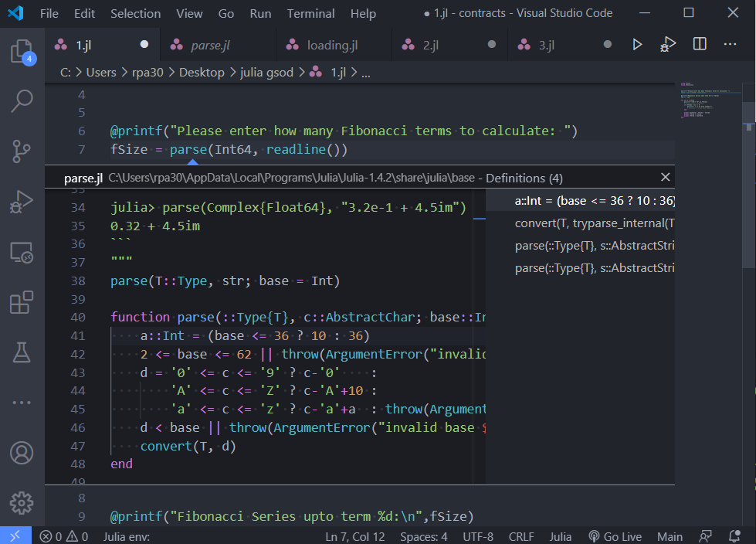Image resolution: width=756 pixels, height=544 pixels.
Task: Open the Go menu
Action: click(226, 13)
